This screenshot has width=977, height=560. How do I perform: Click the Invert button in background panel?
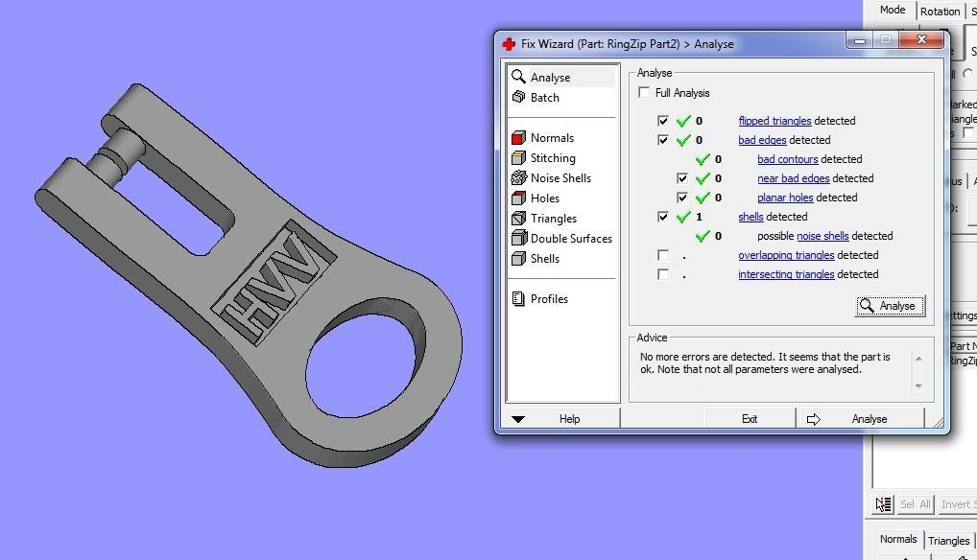pyautogui.click(x=957, y=504)
